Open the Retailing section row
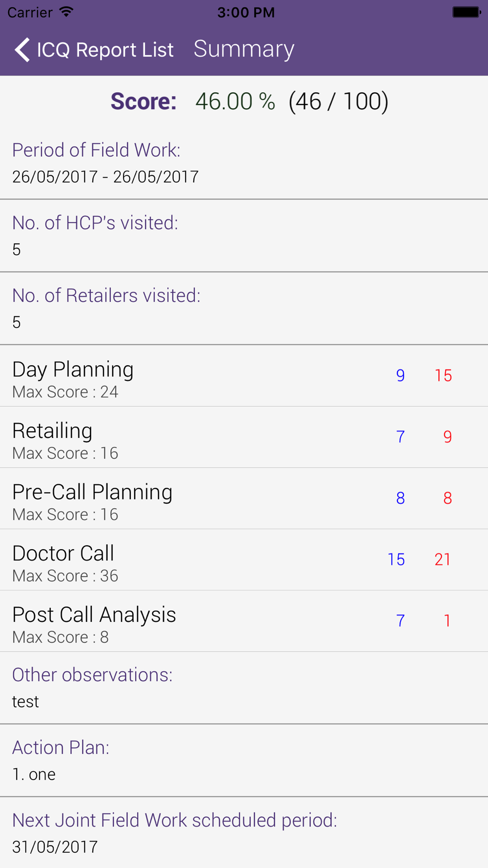The height and width of the screenshot is (868, 488). click(195, 437)
